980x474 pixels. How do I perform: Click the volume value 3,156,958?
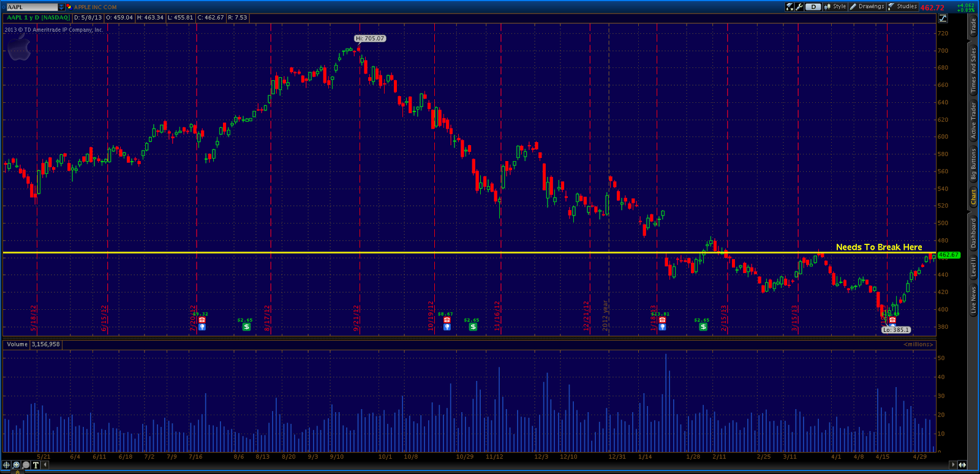click(x=46, y=344)
